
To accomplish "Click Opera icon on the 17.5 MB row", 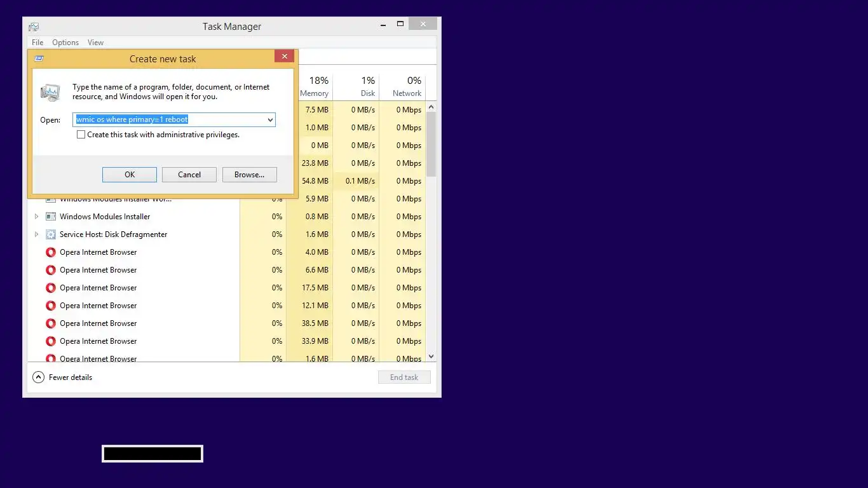I will (51, 288).
